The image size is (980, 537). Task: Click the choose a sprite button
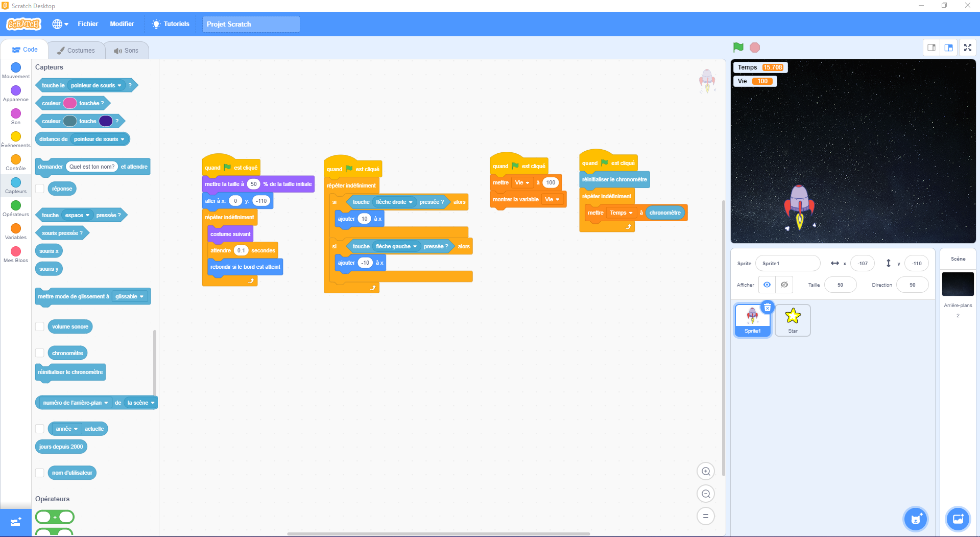[x=915, y=520]
